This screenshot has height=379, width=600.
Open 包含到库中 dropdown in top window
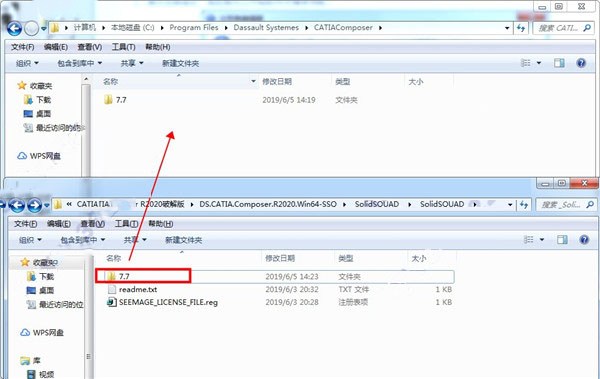coord(80,63)
